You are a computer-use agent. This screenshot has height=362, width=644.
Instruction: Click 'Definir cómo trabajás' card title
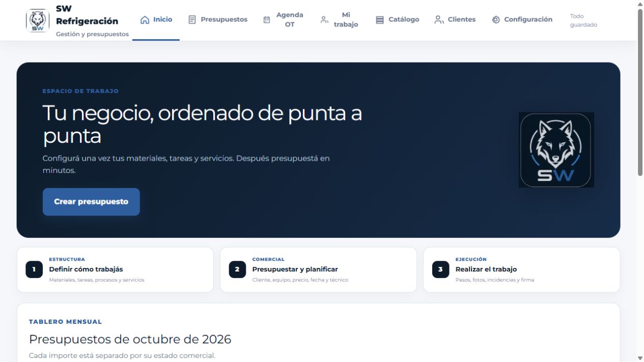click(x=86, y=269)
